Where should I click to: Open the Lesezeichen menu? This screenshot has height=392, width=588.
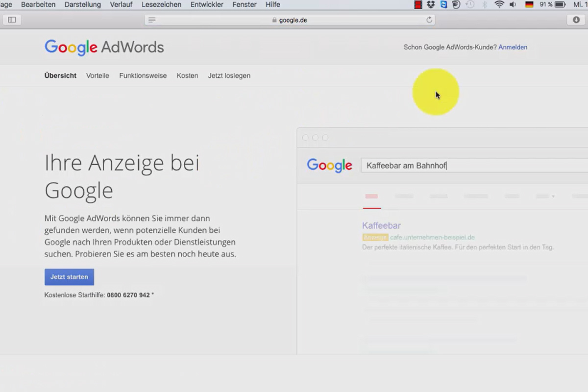click(161, 4)
